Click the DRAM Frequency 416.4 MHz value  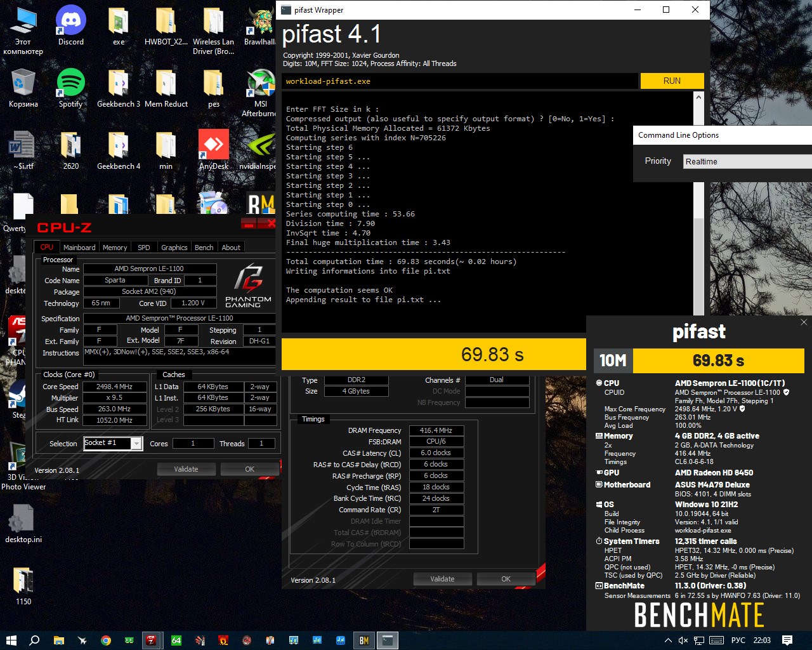(436, 430)
